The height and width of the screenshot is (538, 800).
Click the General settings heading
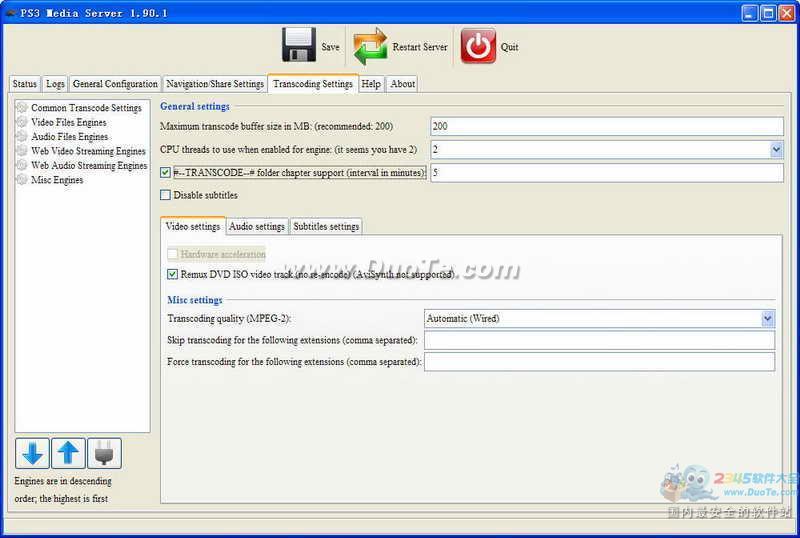coord(195,106)
